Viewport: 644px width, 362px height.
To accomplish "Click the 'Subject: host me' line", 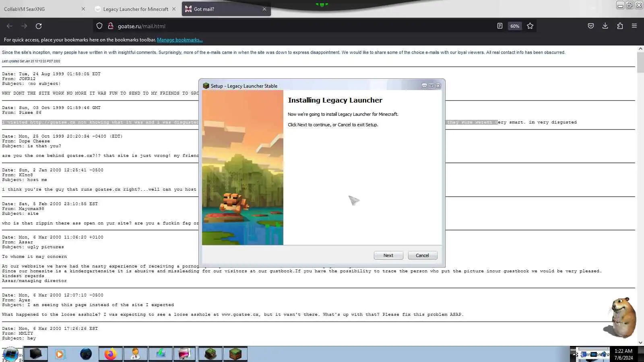I will [25, 180].
